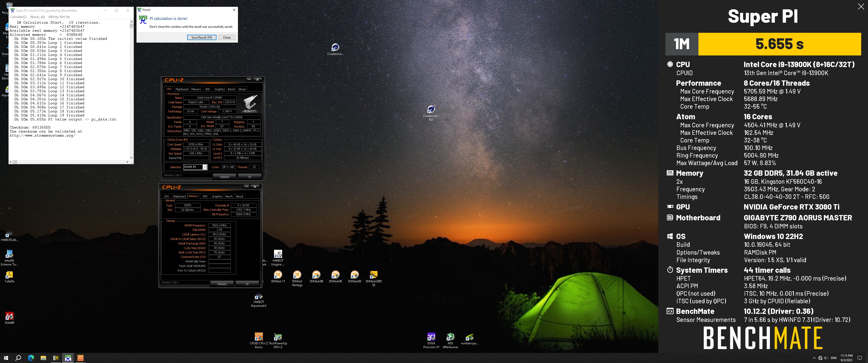868x363 pixels.
Task: Click the network icon in system tray
Action: [x=820, y=358]
